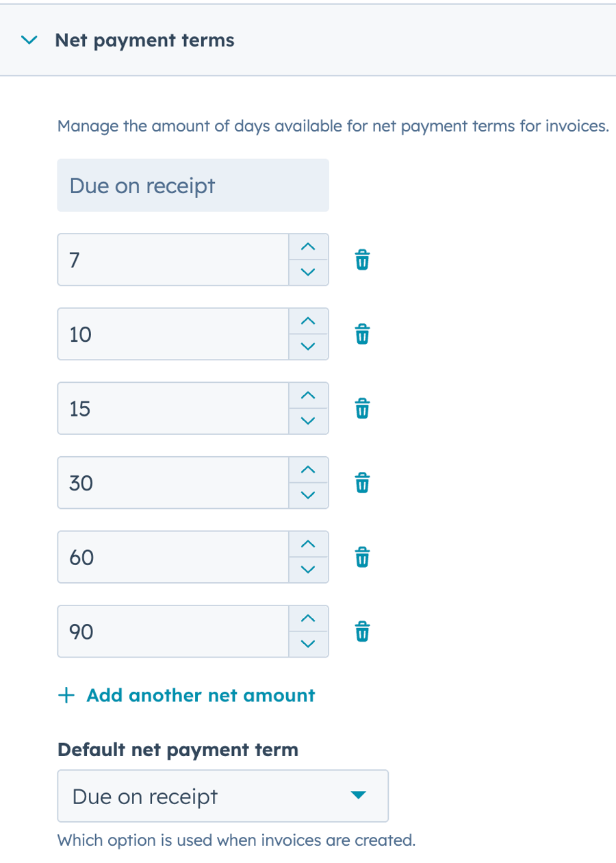
Task: Decrement the 7-day term with its down arrow
Action: coord(308,271)
